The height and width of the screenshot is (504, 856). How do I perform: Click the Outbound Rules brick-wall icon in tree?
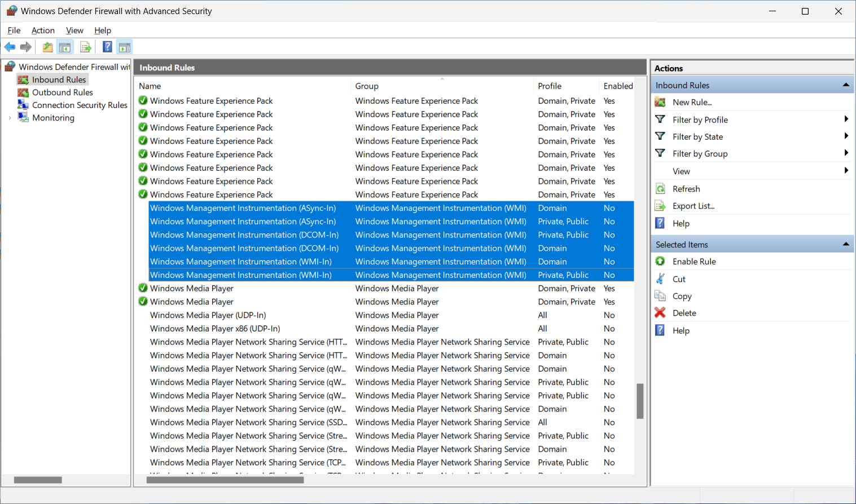[x=23, y=92]
